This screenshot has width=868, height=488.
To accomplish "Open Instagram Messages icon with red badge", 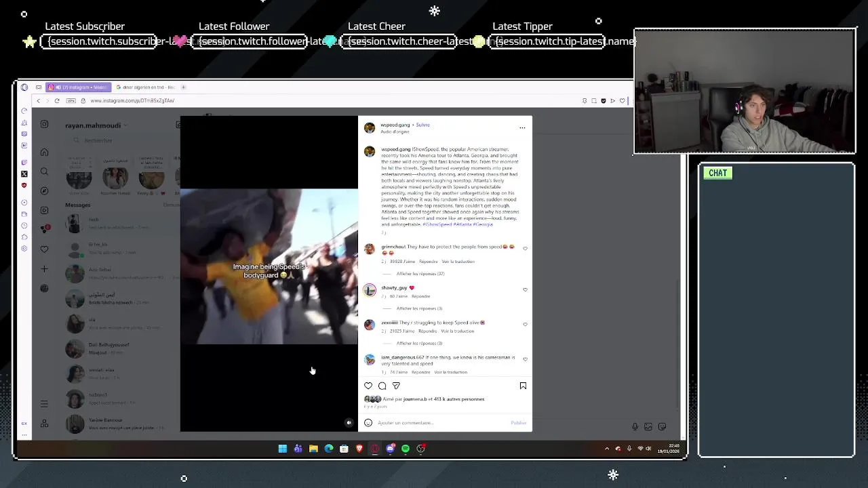I will click(x=45, y=229).
